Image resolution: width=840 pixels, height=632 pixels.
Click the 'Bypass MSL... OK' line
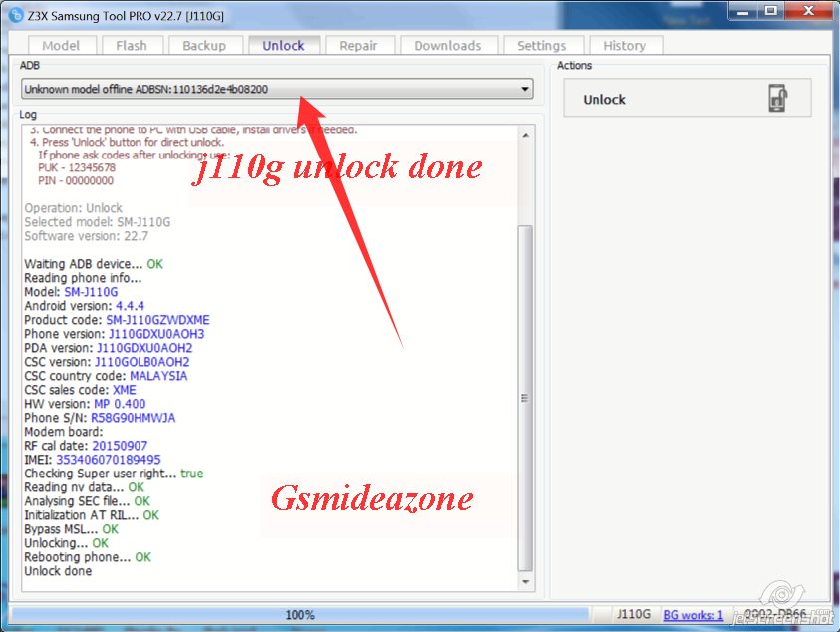point(72,529)
